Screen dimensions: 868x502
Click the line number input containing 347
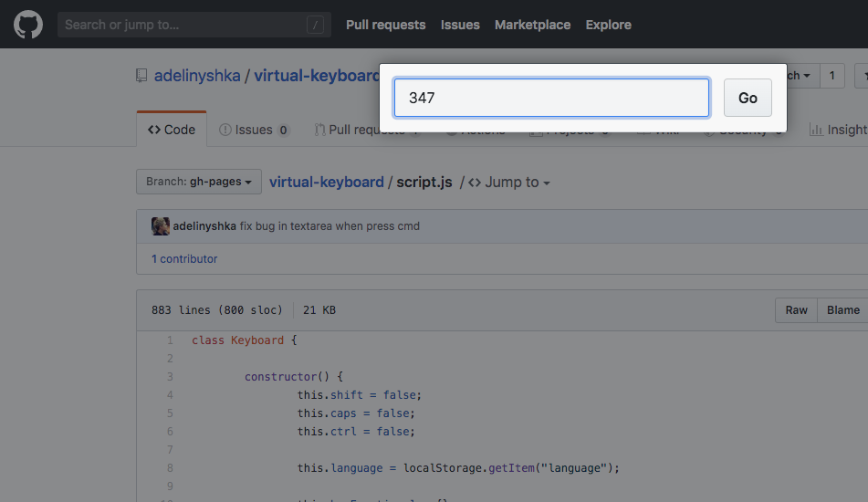point(551,98)
